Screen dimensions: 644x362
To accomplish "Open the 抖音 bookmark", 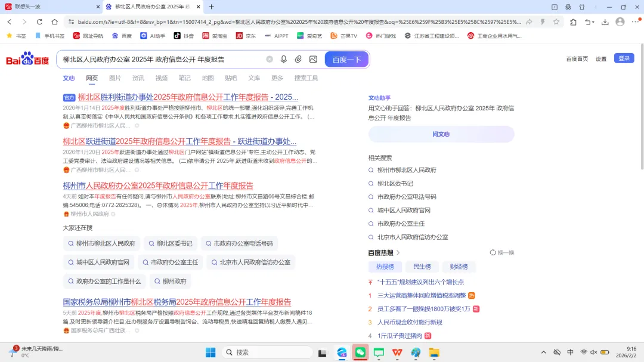I will tap(184, 36).
